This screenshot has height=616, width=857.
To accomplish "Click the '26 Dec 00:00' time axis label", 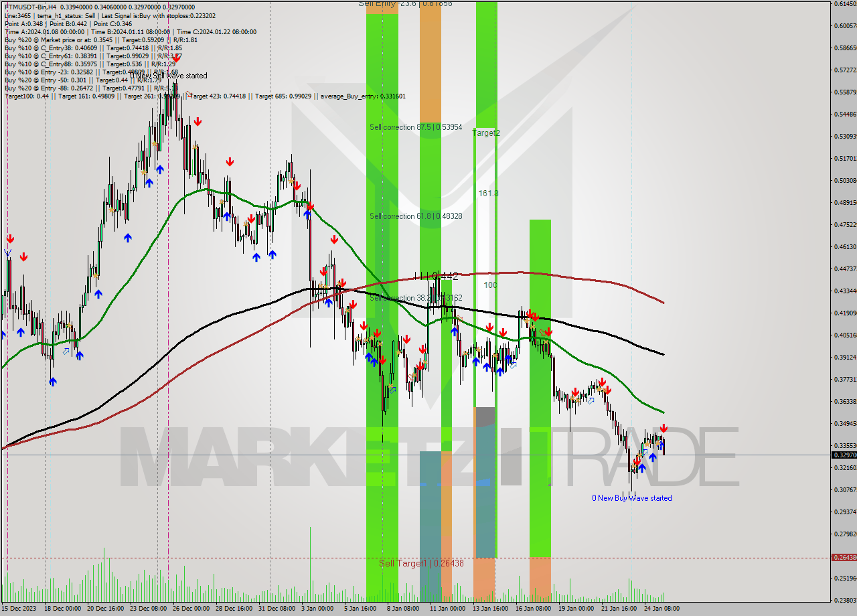I will point(190,609).
